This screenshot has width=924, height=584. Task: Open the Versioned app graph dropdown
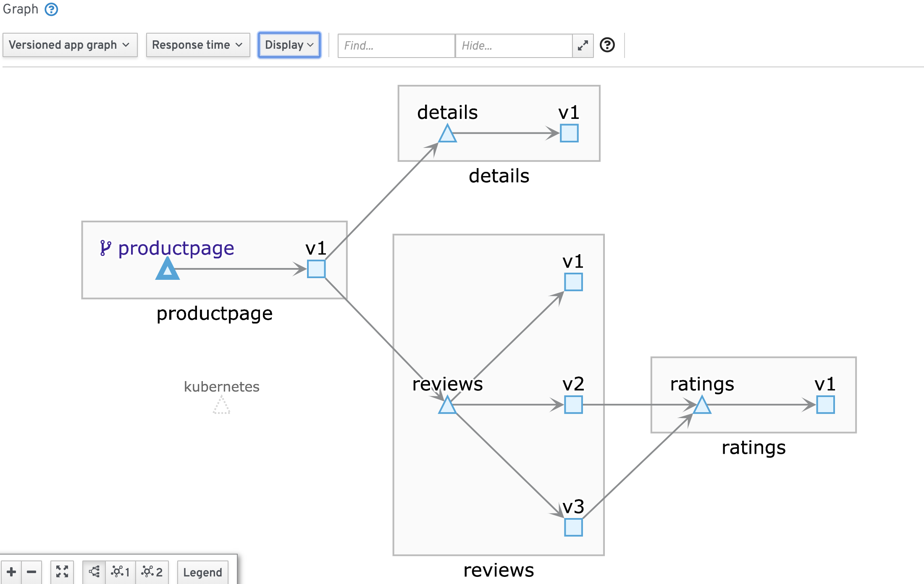pyautogui.click(x=70, y=45)
